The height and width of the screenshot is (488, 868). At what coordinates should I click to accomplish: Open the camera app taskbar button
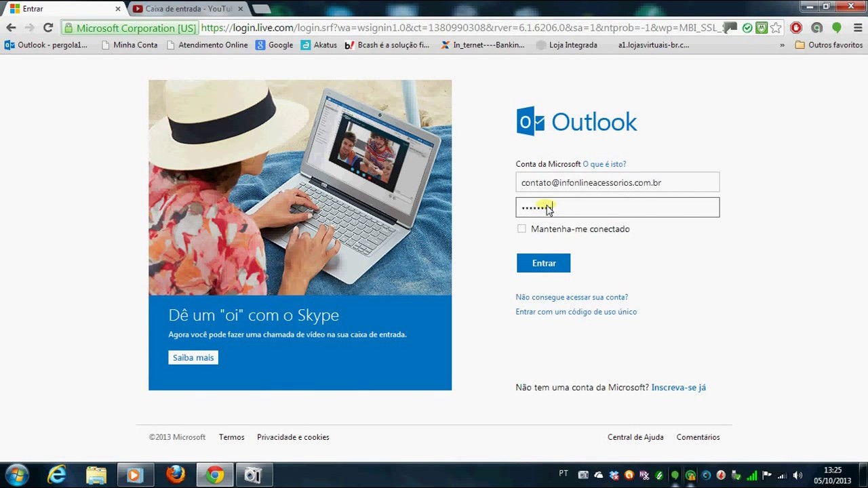click(254, 475)
